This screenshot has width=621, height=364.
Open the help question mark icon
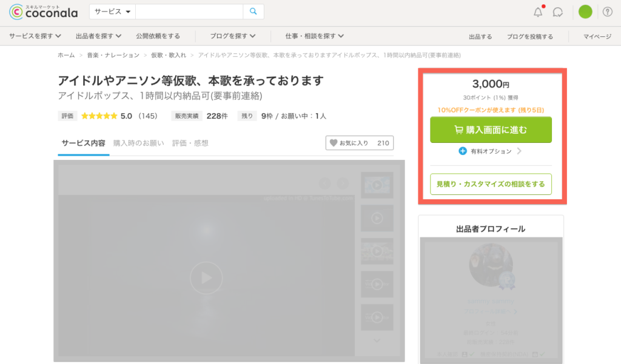coord(607,12)
